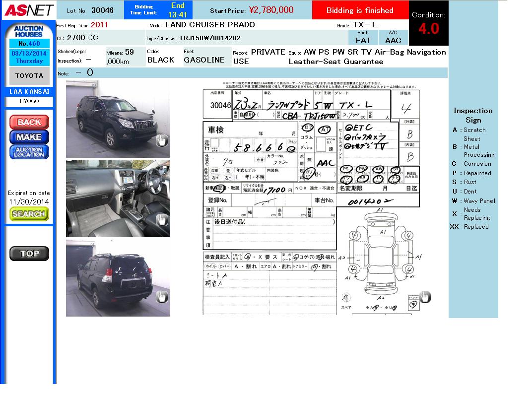Click hand icon on auction sheet diagram

click(425, 297)
